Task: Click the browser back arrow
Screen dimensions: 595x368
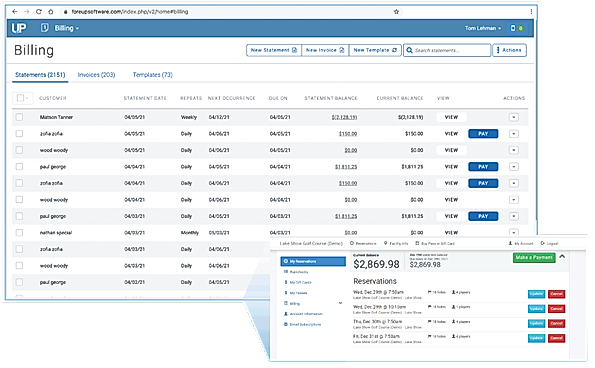Action: click(14, 12)
